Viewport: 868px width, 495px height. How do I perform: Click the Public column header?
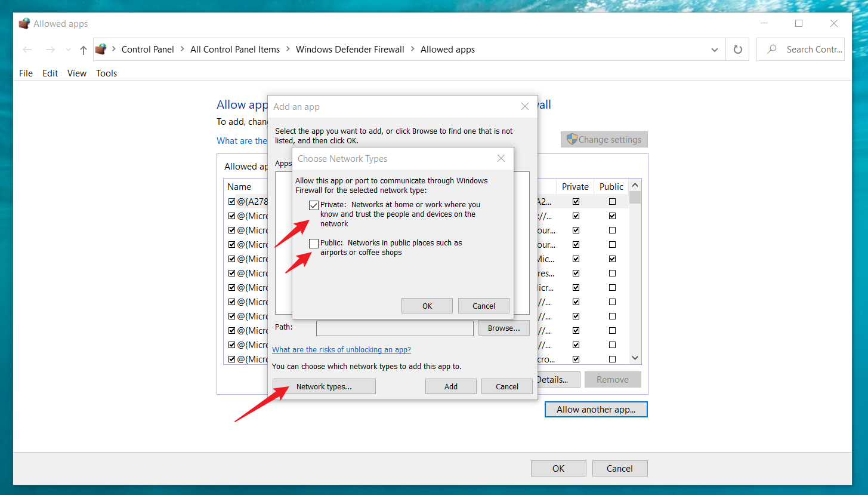[x=611, y=186]
